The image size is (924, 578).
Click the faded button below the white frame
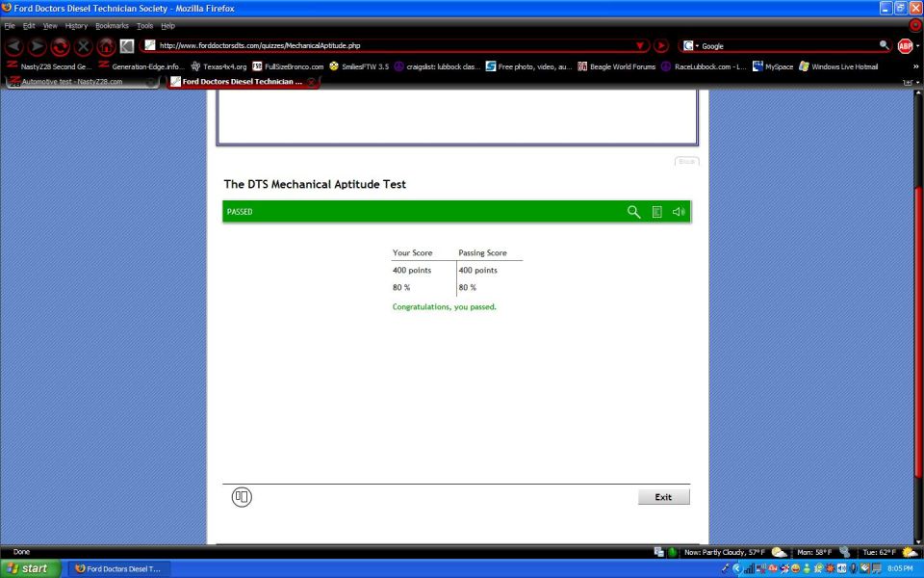pyautogui.click(x=686, y=161)
